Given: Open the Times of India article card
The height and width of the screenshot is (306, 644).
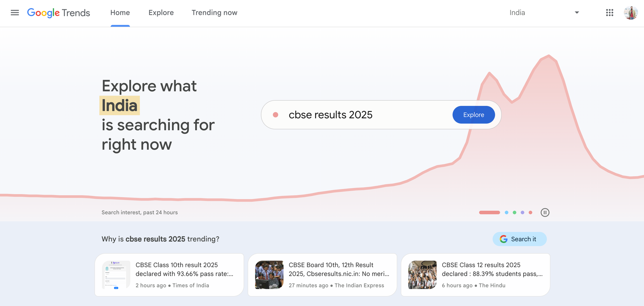Looking at the screenshot, I should (x=169, y=274).
